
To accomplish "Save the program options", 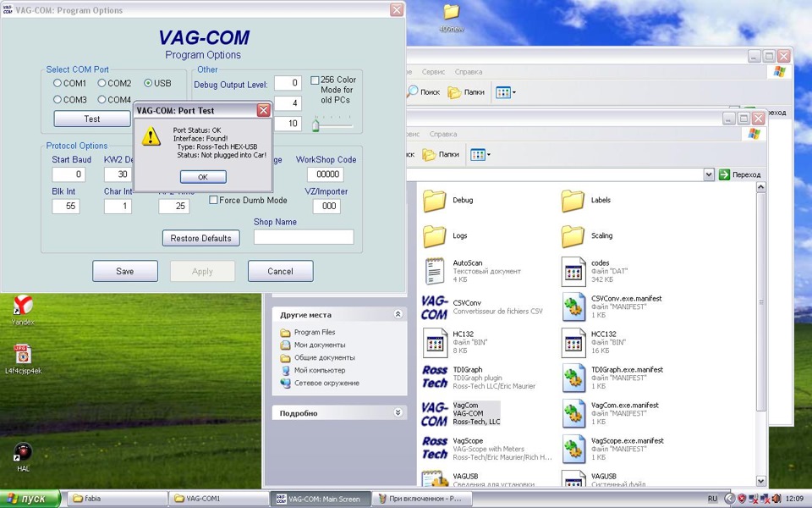I will (x=125, y=271).
